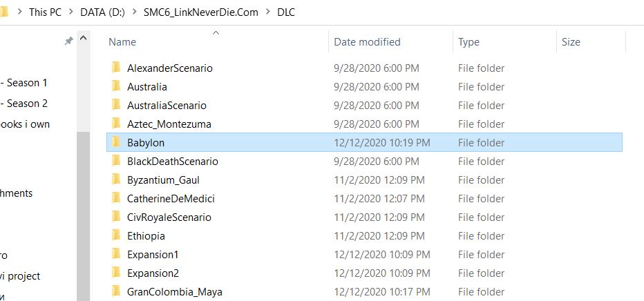Click the pin icon in navigation pane

68,41
